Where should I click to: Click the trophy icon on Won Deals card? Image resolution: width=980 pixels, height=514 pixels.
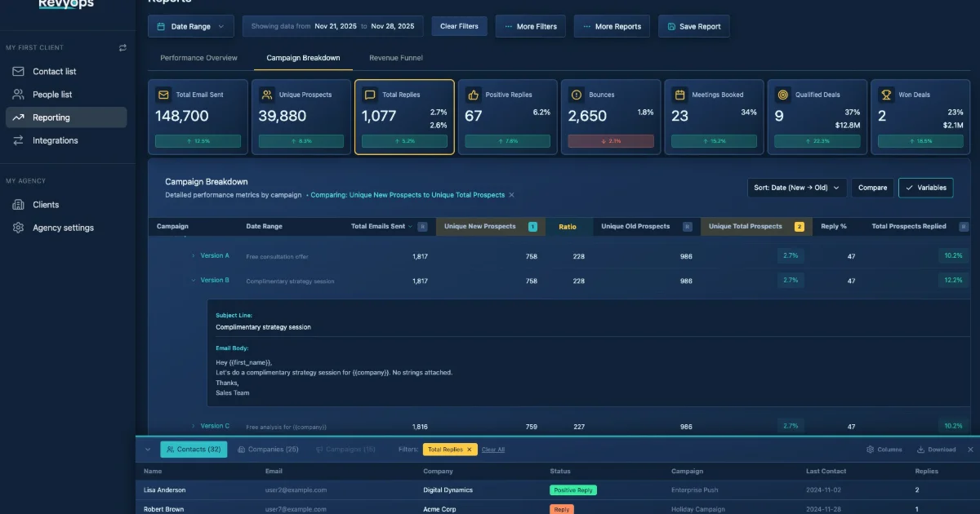(x=886, y=95)
